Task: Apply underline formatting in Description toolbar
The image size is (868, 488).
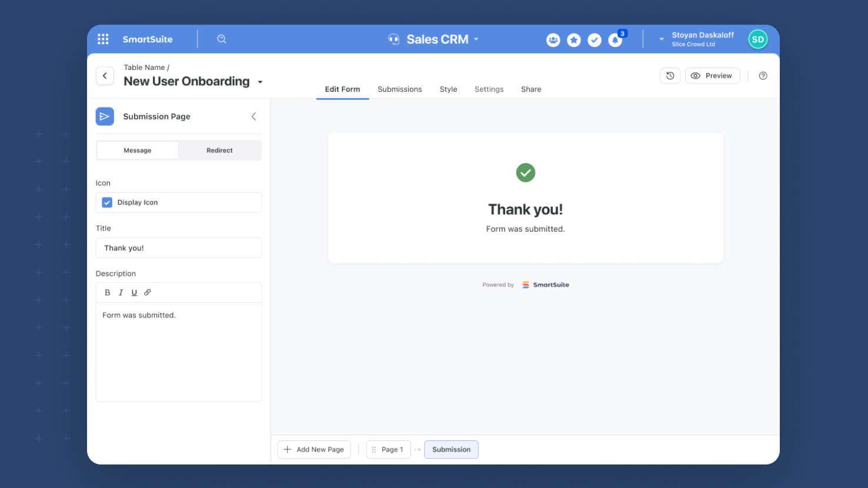Action: tap(134, 292)
